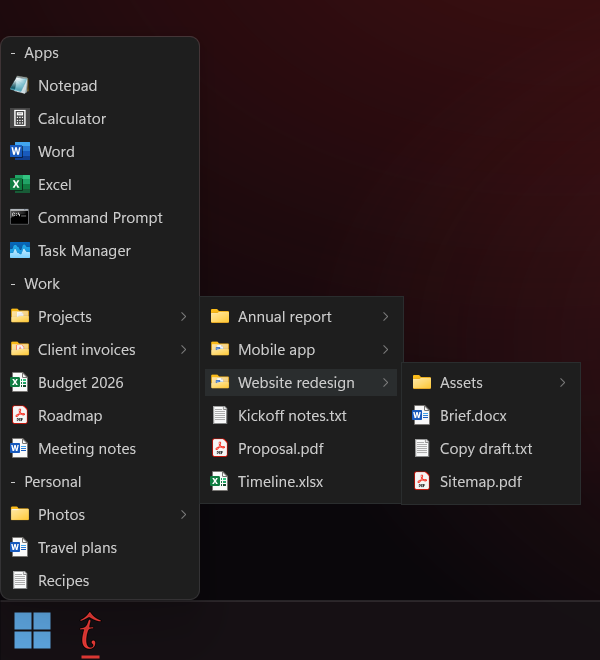Image resolution: width=600 pixels, height=660 pixels.
Task: Click the Projects label
Action: [65, 317]
